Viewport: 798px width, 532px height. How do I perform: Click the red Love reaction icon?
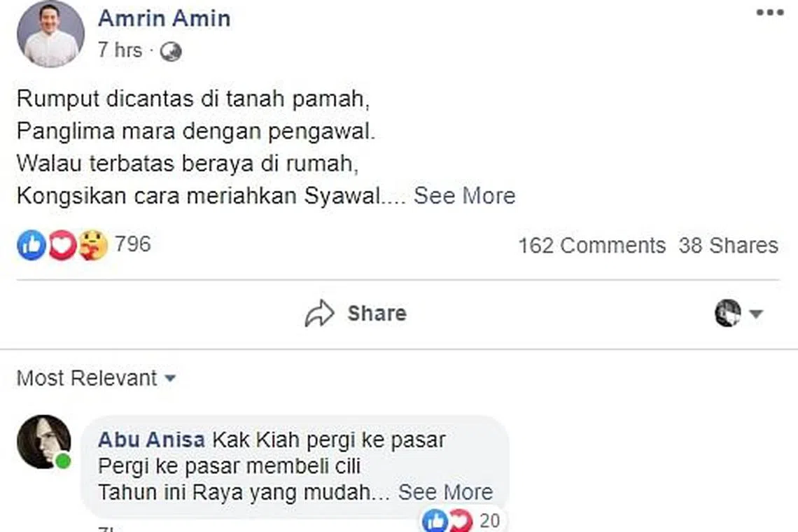[x=62, y=246]
